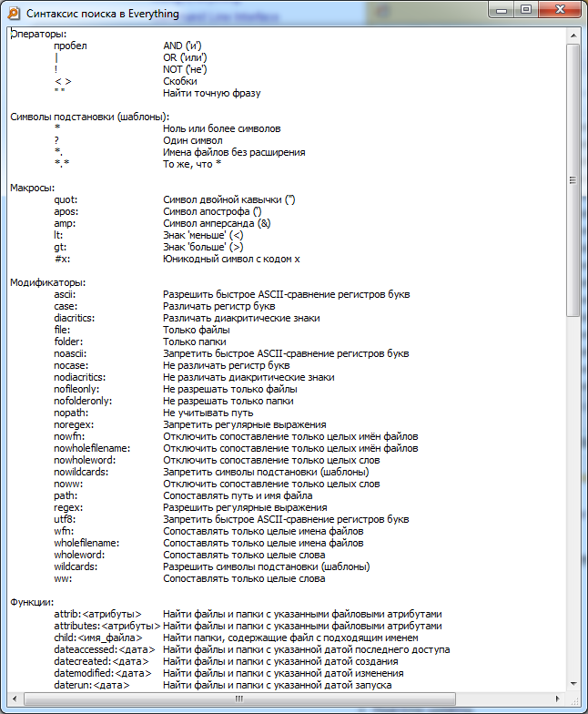Viewport: 588px width, 714px height.
Task: Click the 'path:' modifier entry
Action: [66, 495]
